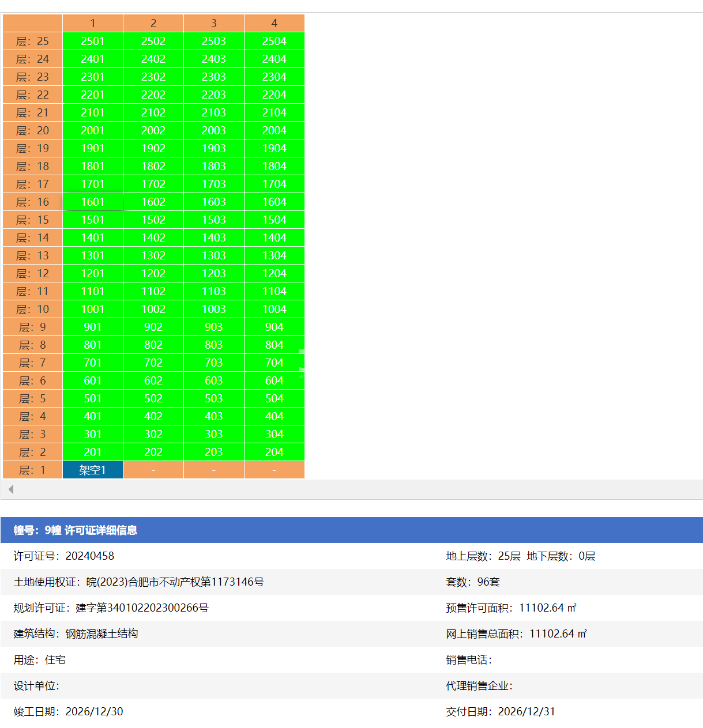703x728 pixels.
Task: Click unit 702 cell
Action: pyautogui.click(x=153, y=363)
